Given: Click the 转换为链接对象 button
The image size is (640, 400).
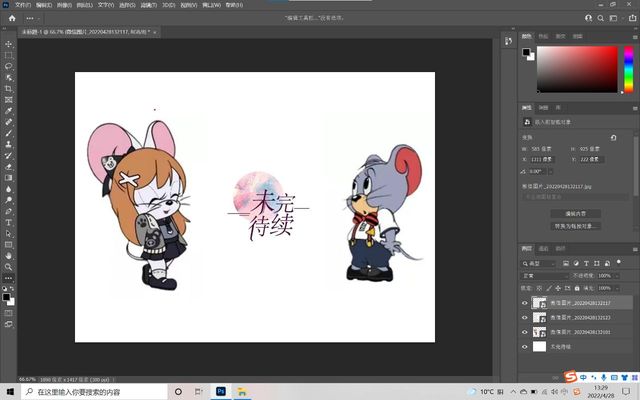Looking at the screenshot, I should [x=576, y=226].
